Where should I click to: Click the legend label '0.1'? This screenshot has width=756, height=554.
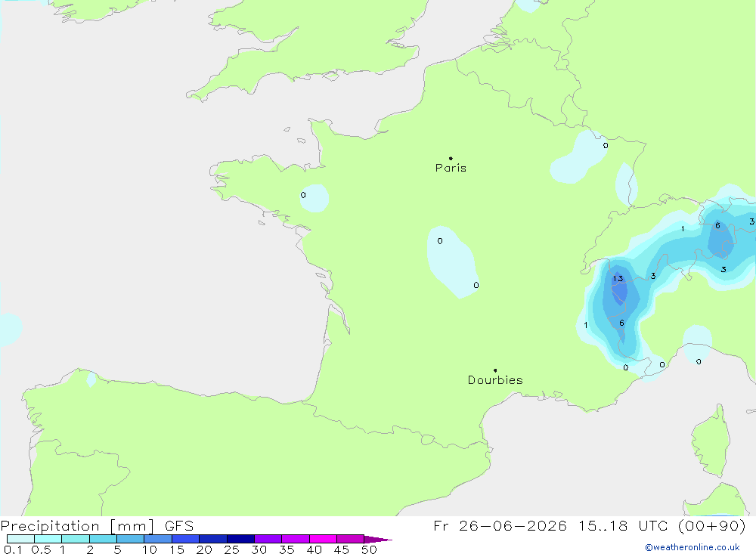tap(13, 549)
